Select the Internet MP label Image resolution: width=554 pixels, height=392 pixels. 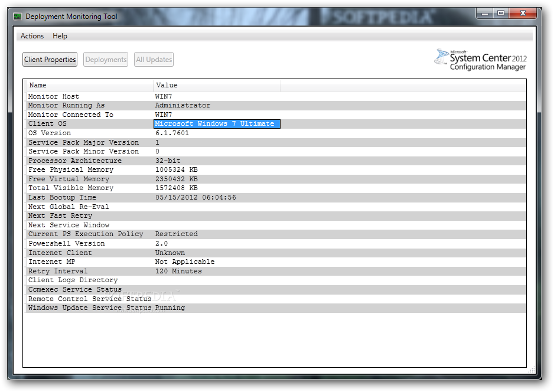51,262
